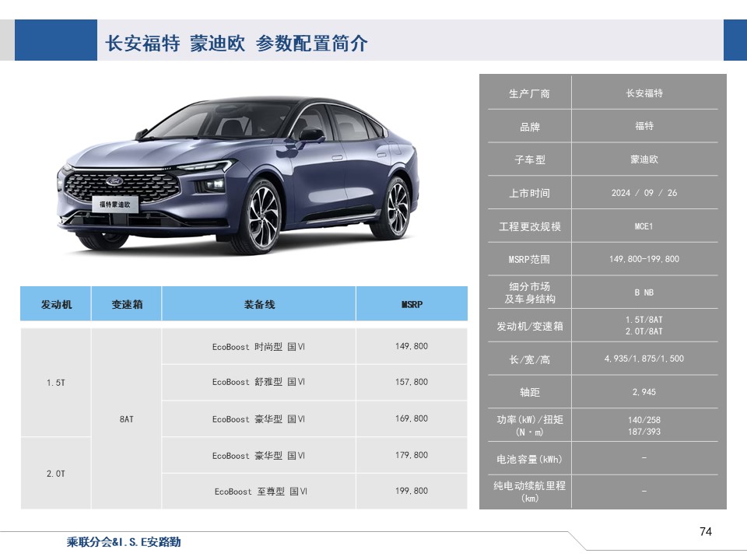Click the 157,800 price cell
The width and height of the screenshot is (747, 560).
412,382
